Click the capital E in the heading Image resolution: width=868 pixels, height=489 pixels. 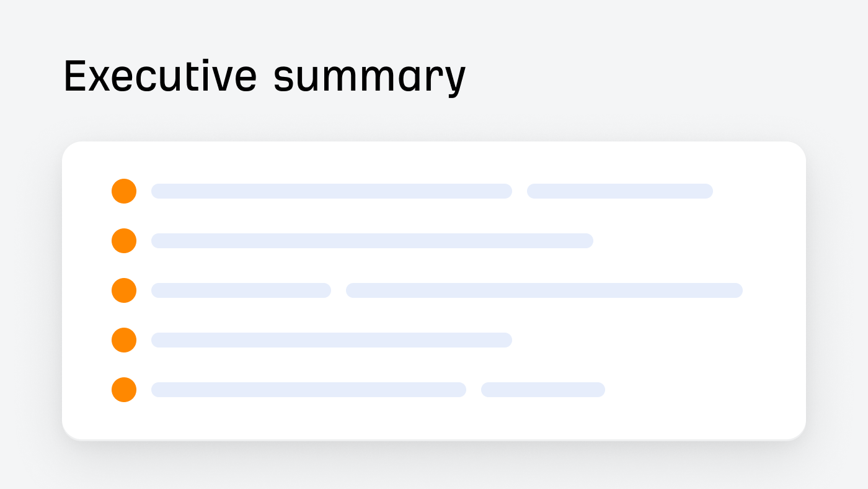tap(74, 76)
